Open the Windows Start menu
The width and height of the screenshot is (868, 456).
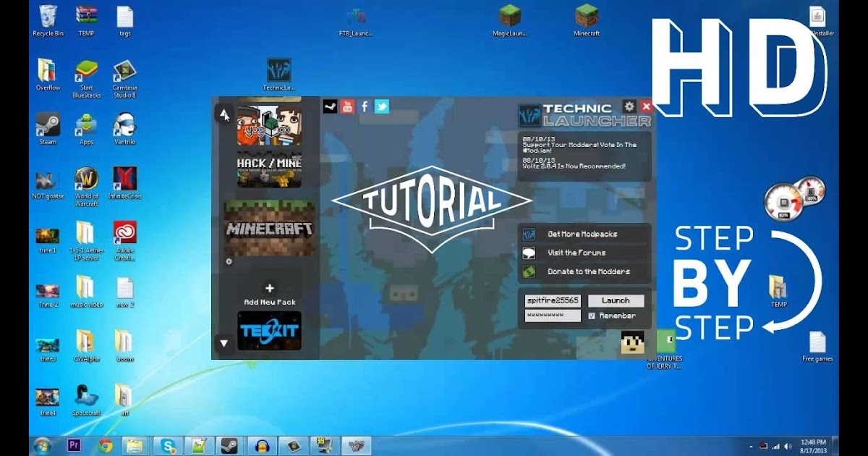pyautogui.click(x=42, y=446)
